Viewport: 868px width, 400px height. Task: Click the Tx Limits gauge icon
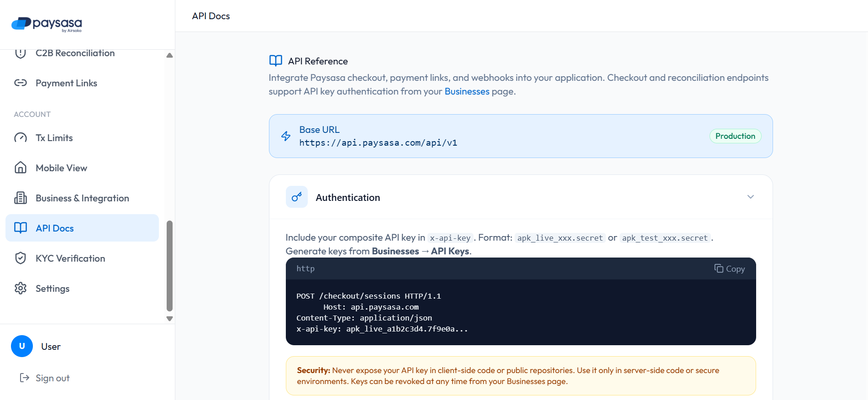[21, 138]
